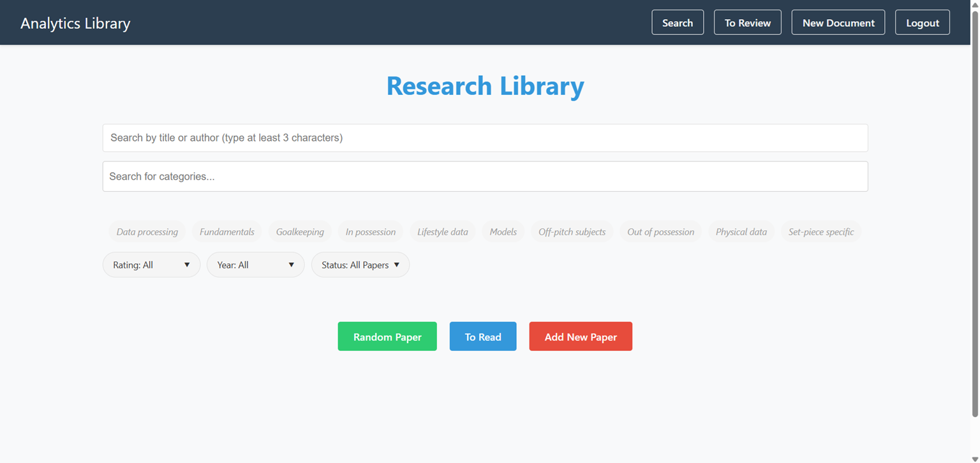This screenshot has width=980, height=463.
Task: Enable the Models category filter
Action: click(503, 231)
